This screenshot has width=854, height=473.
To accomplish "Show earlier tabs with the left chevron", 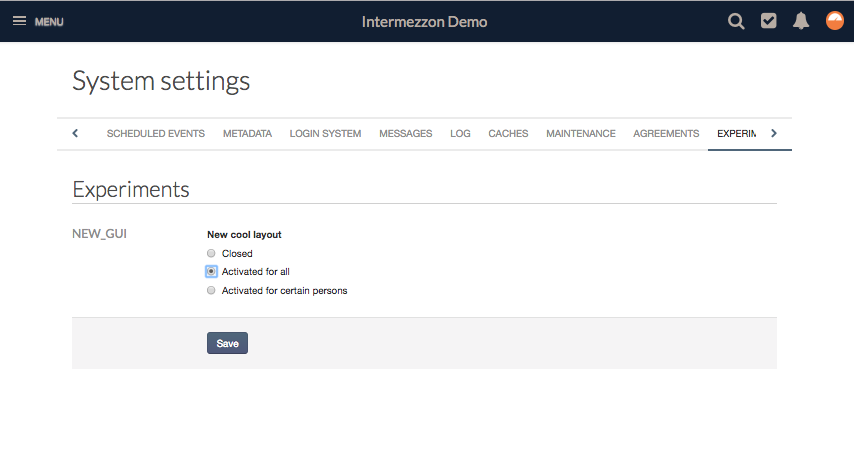I will (x=75, y=134).
